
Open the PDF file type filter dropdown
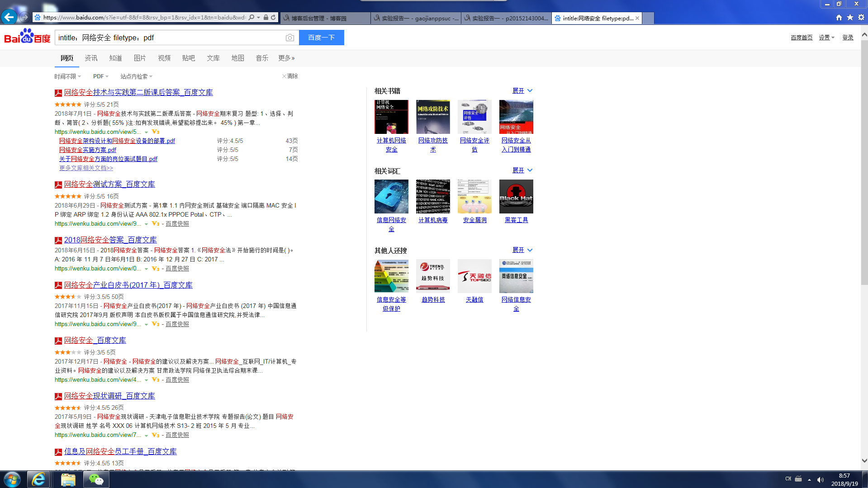point(101,76)
